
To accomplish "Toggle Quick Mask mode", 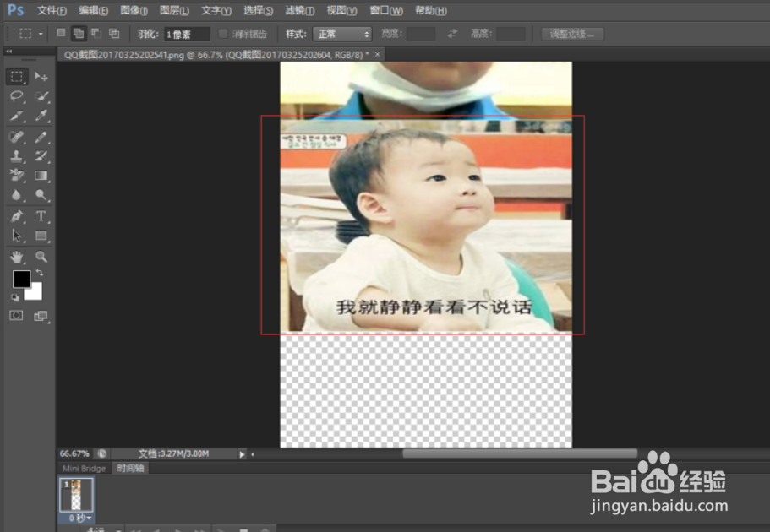I will coord(16,315).
